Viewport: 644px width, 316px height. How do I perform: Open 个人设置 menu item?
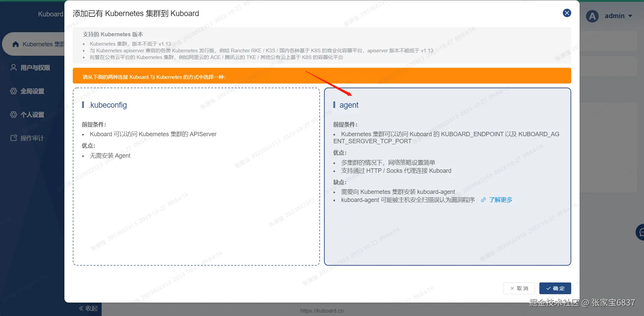(x=32, y=115)
